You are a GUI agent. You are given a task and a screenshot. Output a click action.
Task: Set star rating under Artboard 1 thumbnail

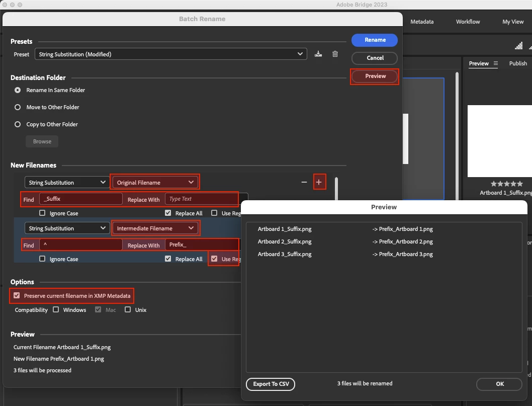pos(506,184)
